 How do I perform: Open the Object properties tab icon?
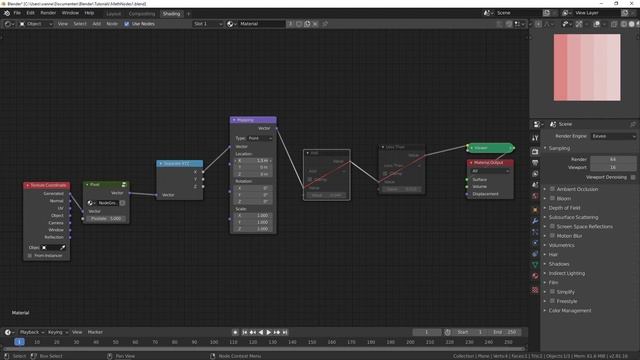[x=535, y=210]
